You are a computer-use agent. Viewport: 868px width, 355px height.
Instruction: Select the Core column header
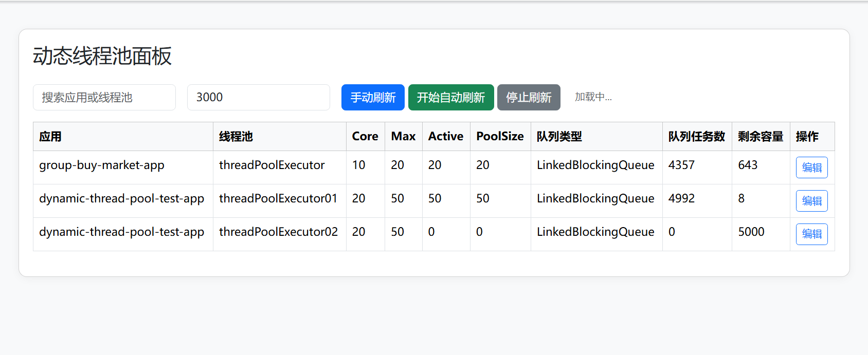[x=365, y=137]
